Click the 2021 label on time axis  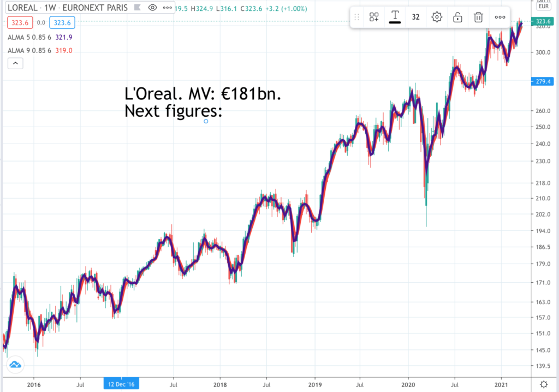point(501,384)
